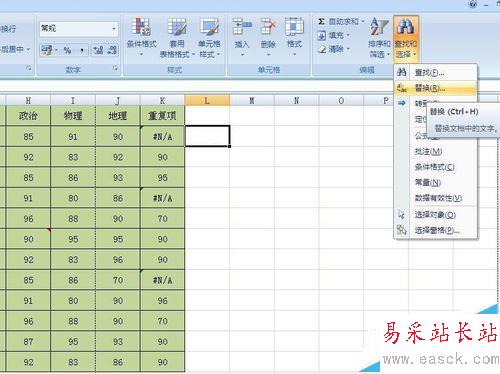The width and height of the screenshot is (500, 374).
Task: Choose Comments 批注(M) in the menu
Action: [x=436, y=152]
